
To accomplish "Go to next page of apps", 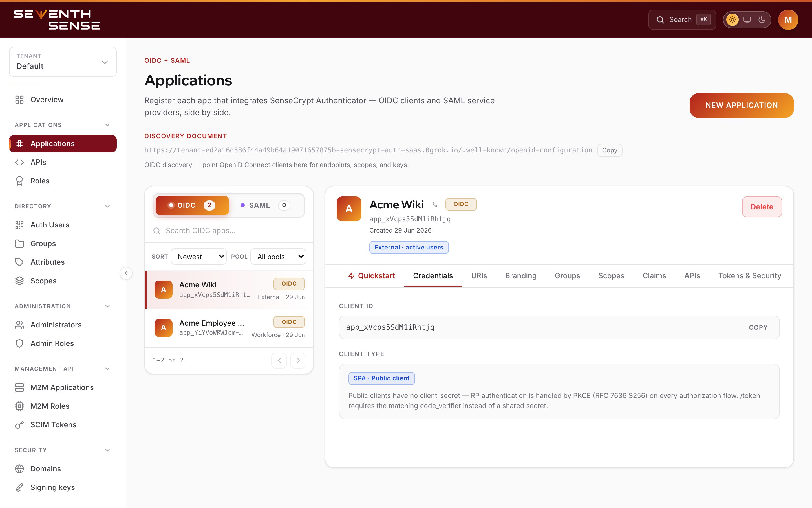I will tap(298, 360).
